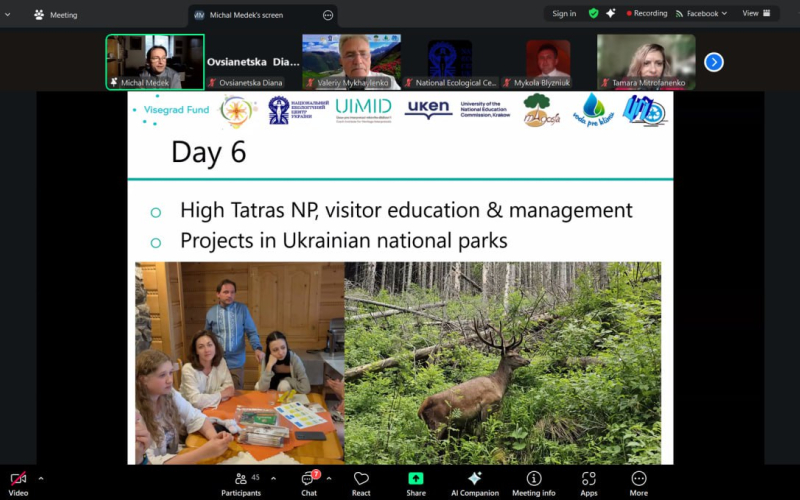Expand the Participants options caret
Image resolution: width=800 pixels, height=500 pixels.
273,479
